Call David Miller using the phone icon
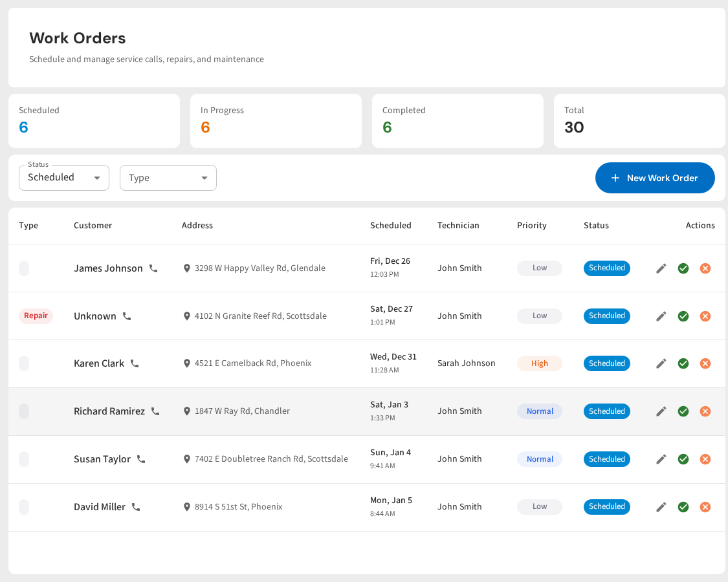 point(136,507)
